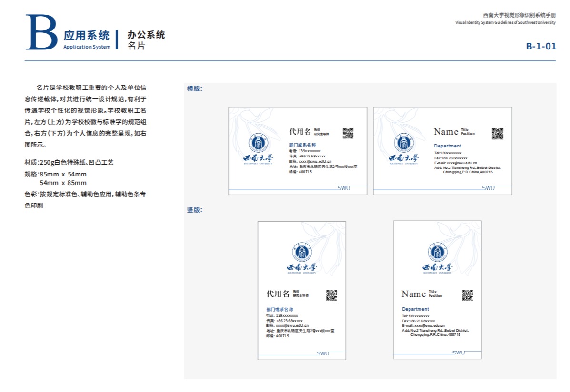Click the university emblem on vertical English card
Screen dimensions: 570x392
tap(437, 252)
